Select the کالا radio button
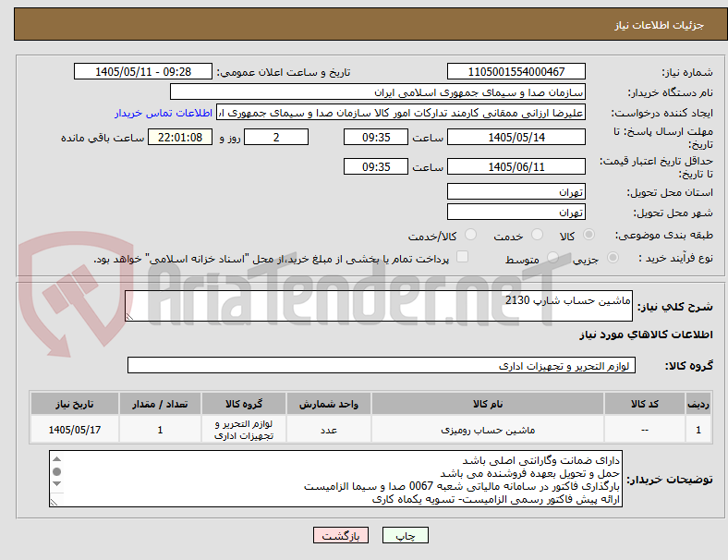 [x=588, y=235]
